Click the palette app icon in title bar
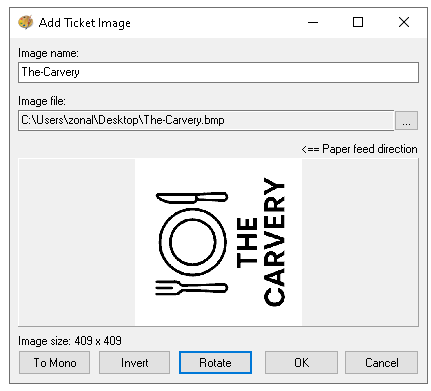431x391 pixels. [25, 23]
